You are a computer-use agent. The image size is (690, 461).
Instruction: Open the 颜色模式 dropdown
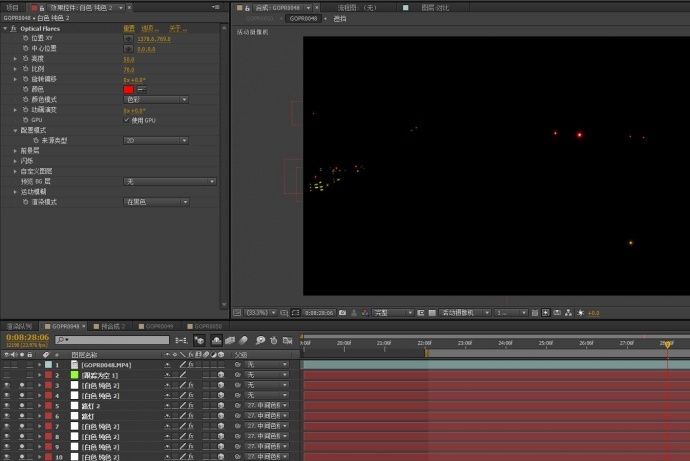[x=156, y=99]
